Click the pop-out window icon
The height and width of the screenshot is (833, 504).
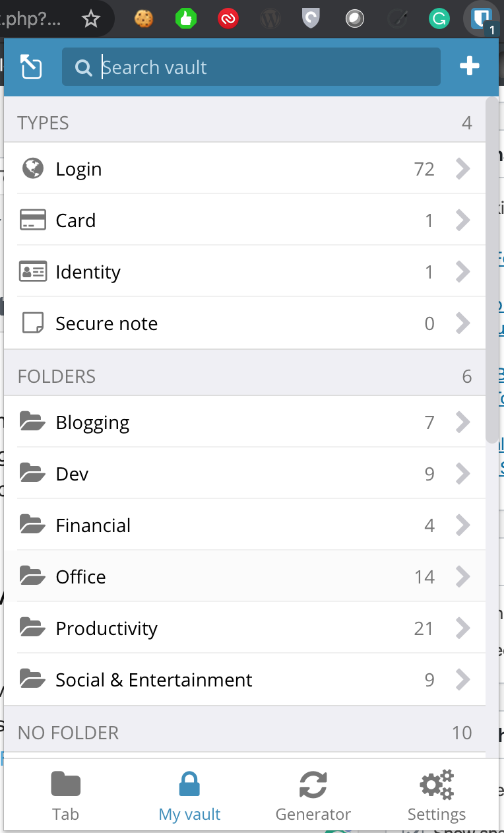tap(31, 67)
